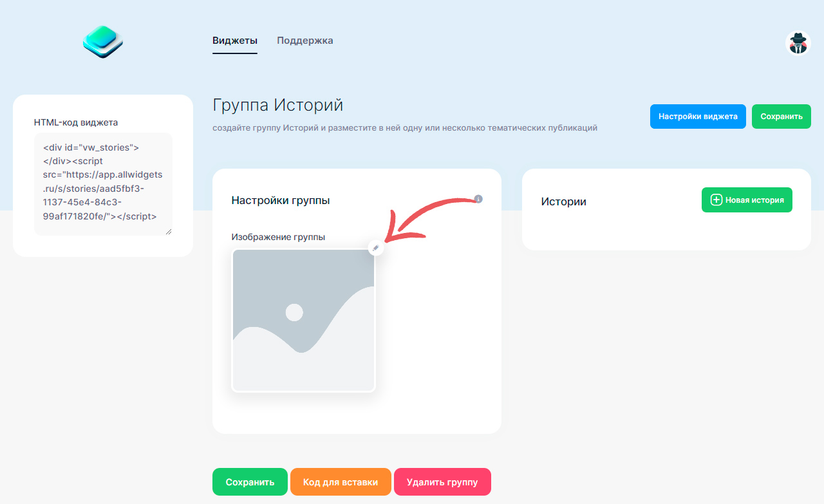Screen dimensions: 824x504
Task: Click the app logo icon
Action: pos(103,42)
